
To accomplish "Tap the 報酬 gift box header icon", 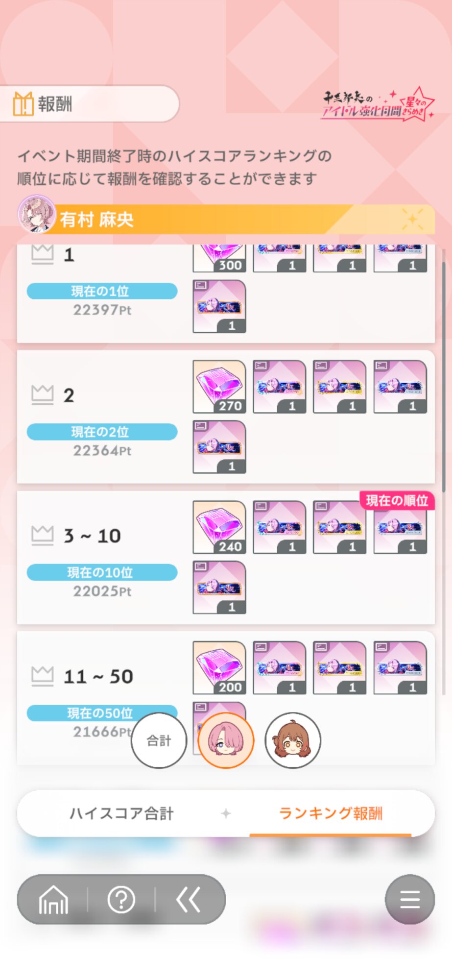I will [x=23, y=103].
